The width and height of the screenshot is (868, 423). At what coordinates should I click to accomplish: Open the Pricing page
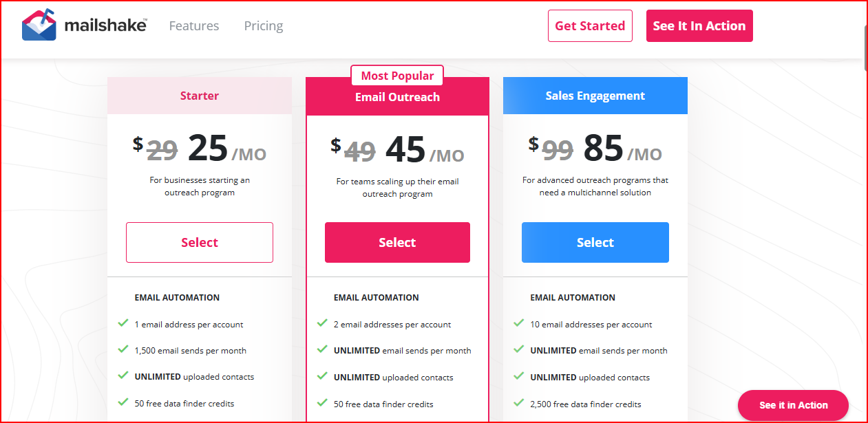point(263,25)
